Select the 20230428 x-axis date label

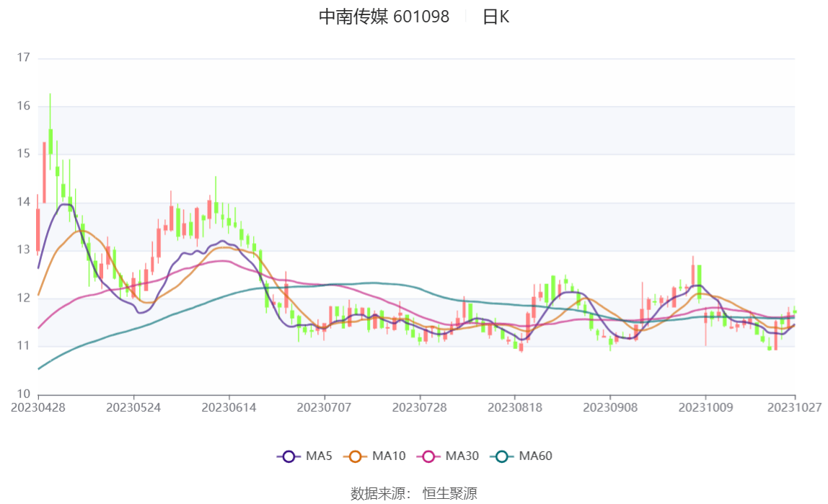pyautogui.click(x=38, y=407)
